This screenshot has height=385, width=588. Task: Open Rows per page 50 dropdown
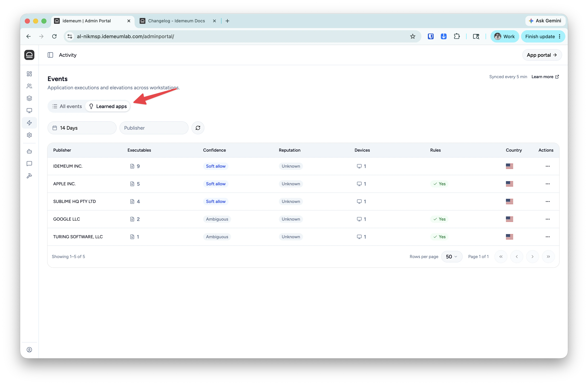pyautogui.click(x=452, y=256)
